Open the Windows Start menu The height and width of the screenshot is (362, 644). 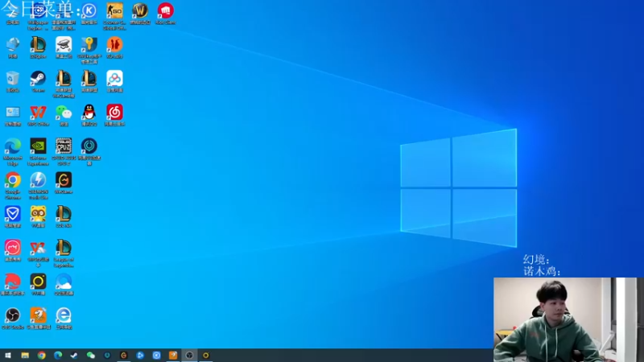(x=8, y=356)
